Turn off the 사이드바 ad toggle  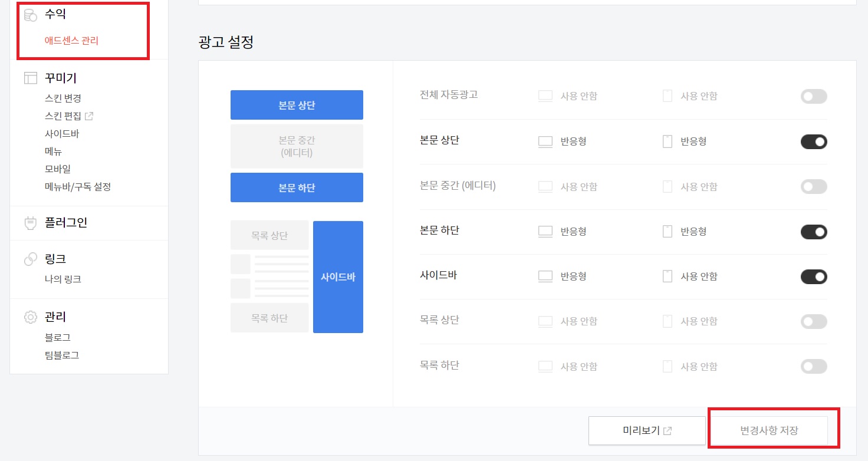click(814, 276)
